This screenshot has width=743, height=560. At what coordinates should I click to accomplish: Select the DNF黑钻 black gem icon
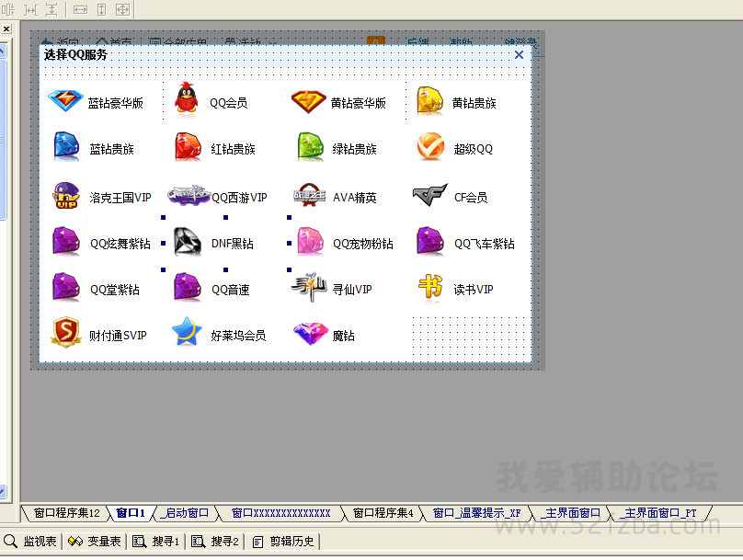click(x=188, y=242)
